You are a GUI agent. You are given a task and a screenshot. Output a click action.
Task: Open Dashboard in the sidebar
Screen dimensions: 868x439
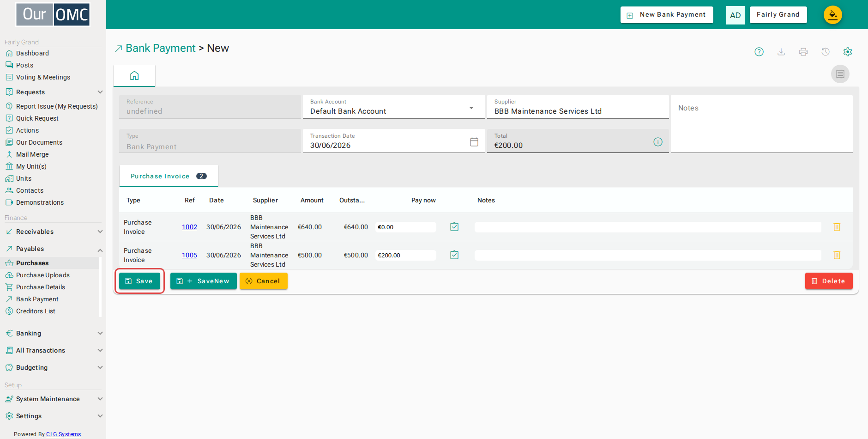tap(32, 53)
